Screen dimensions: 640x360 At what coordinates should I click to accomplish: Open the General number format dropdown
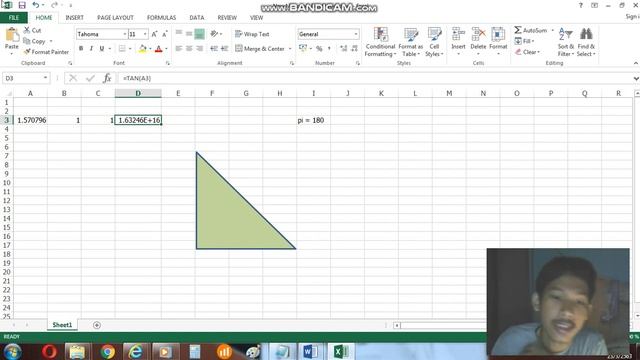coord(356,34)
